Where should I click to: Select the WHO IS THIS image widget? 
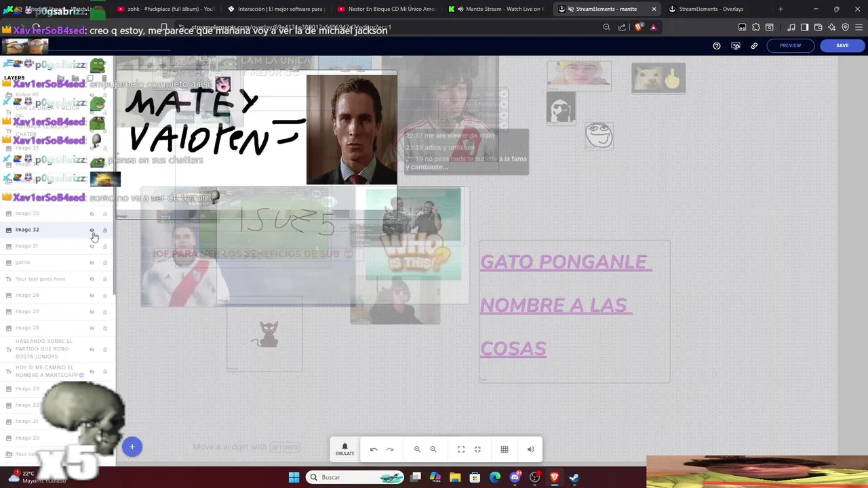[413, 235]
